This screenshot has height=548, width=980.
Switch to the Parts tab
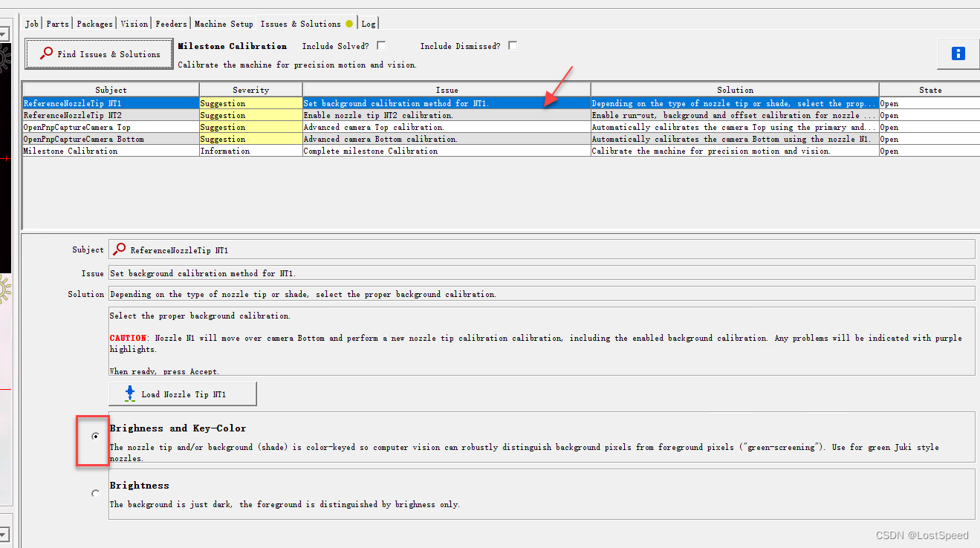(x=57, y=24)
